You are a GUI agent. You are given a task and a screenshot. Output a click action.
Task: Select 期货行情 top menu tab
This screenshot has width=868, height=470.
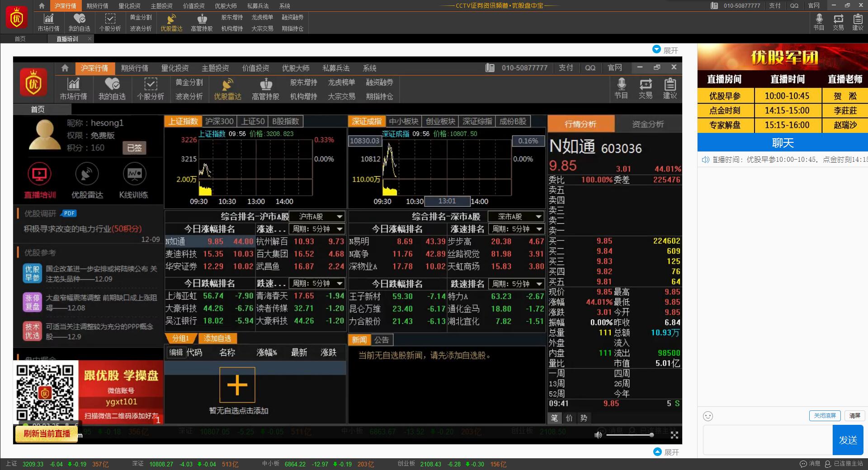(x=97, y=6)
